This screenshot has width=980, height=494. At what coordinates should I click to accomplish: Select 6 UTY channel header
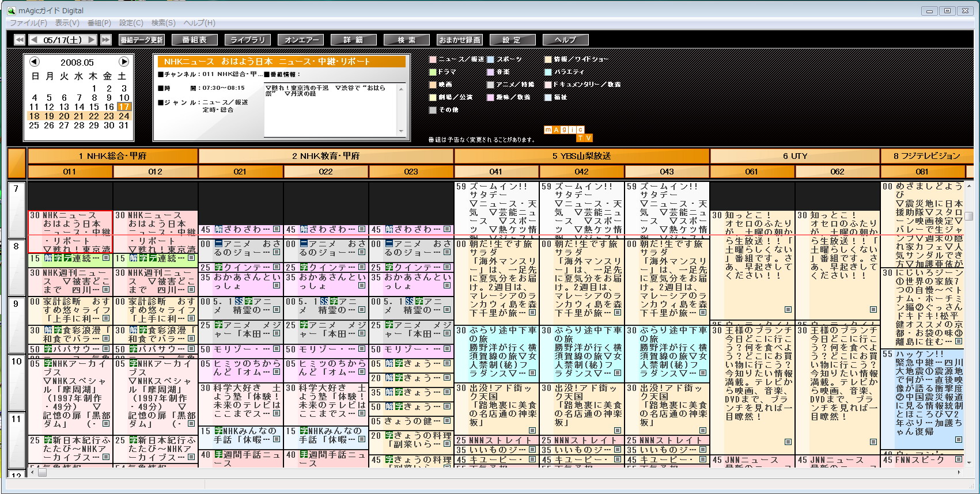[795, 156]
